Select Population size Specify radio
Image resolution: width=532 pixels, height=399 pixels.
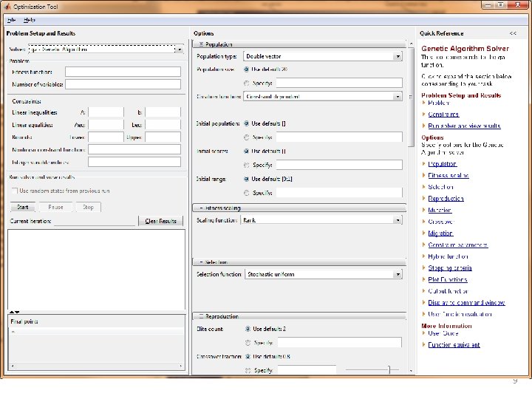[247, 83]
